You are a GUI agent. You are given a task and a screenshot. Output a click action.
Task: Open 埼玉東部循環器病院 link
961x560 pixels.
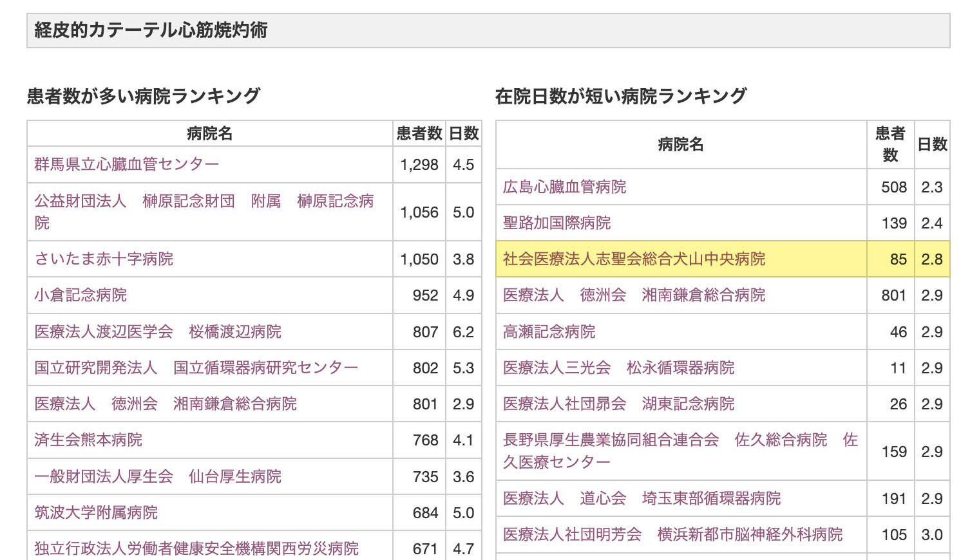[x=642, y=498]
